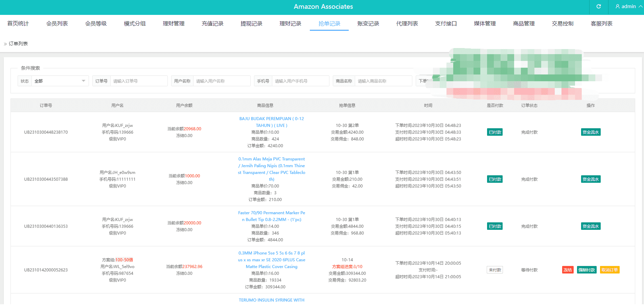
Task: Open the 客服列表 tab
Action: [601, 23]
